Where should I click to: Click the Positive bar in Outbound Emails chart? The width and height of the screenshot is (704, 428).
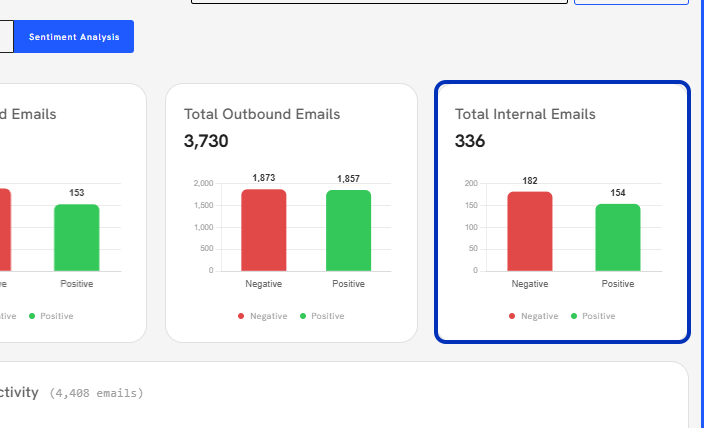348,230
